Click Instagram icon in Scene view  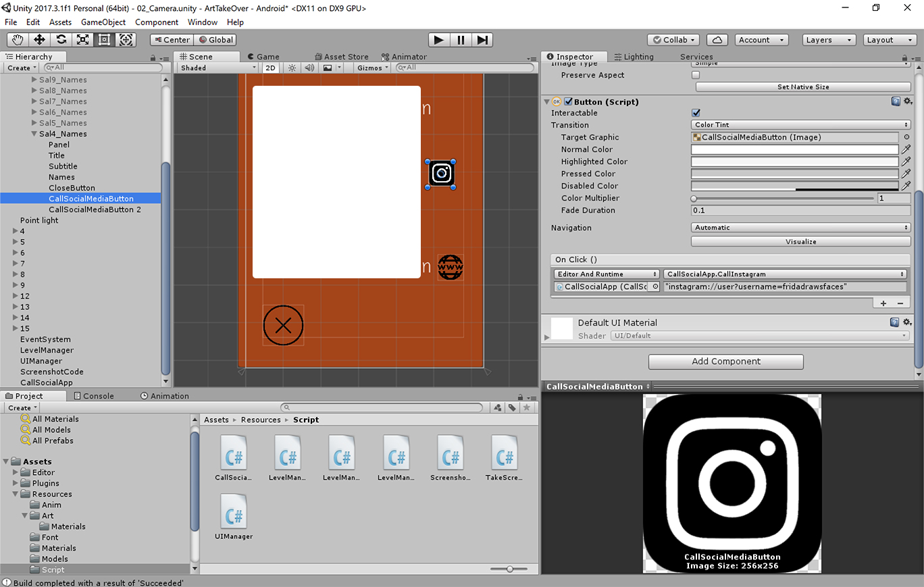441,174
